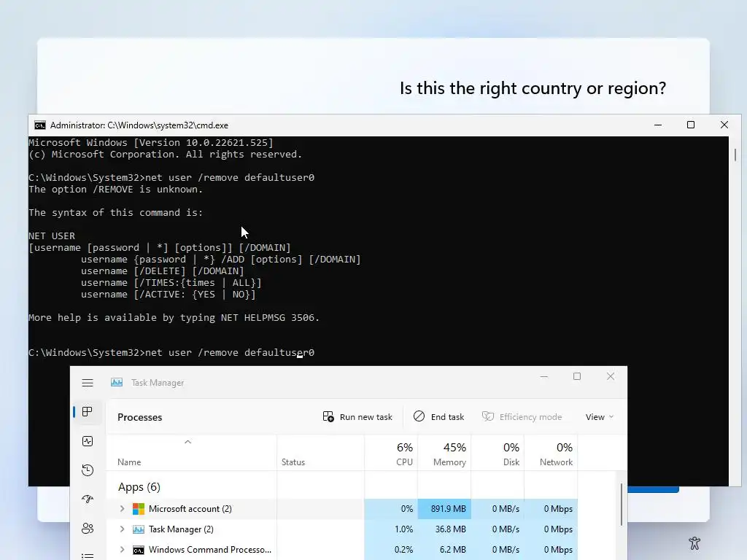Click 'Is this the right country or region?' heading

click(533, 88)
